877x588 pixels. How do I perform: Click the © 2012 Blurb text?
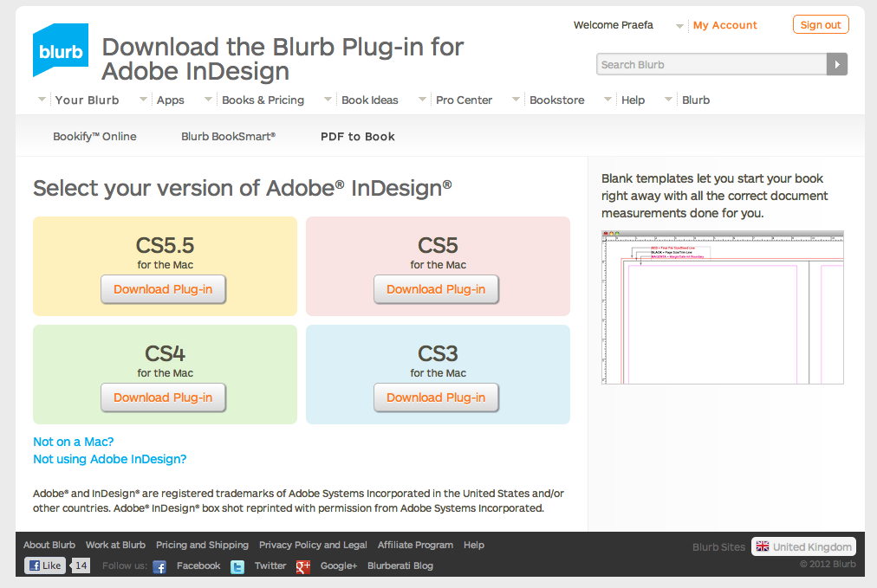(828, 564)
